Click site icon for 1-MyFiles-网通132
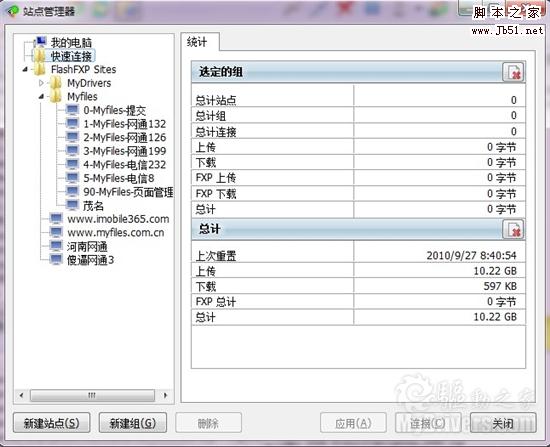 (x=72, y=124)
